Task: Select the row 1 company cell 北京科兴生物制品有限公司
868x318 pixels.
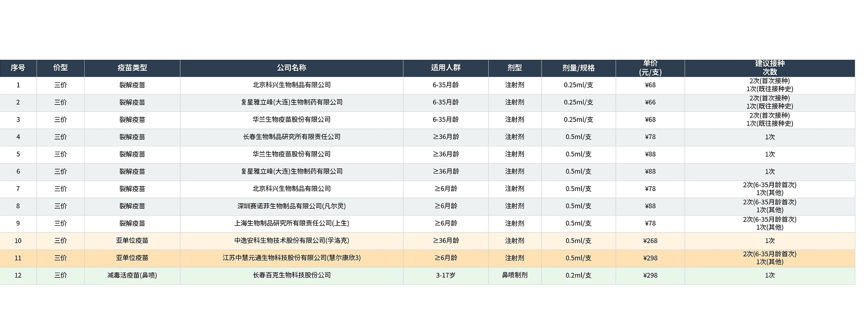Action: [x=291, y=85]
